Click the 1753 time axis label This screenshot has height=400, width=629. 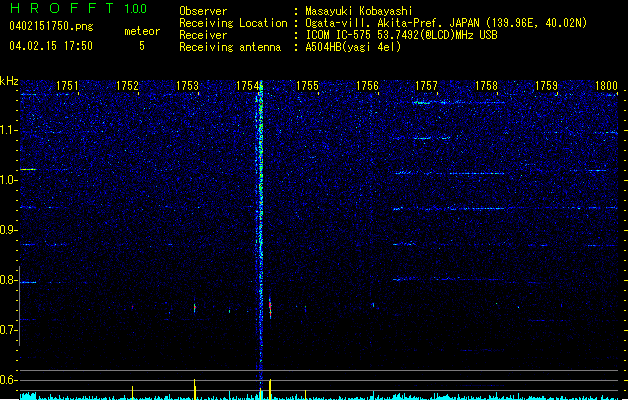click(187, 86)
